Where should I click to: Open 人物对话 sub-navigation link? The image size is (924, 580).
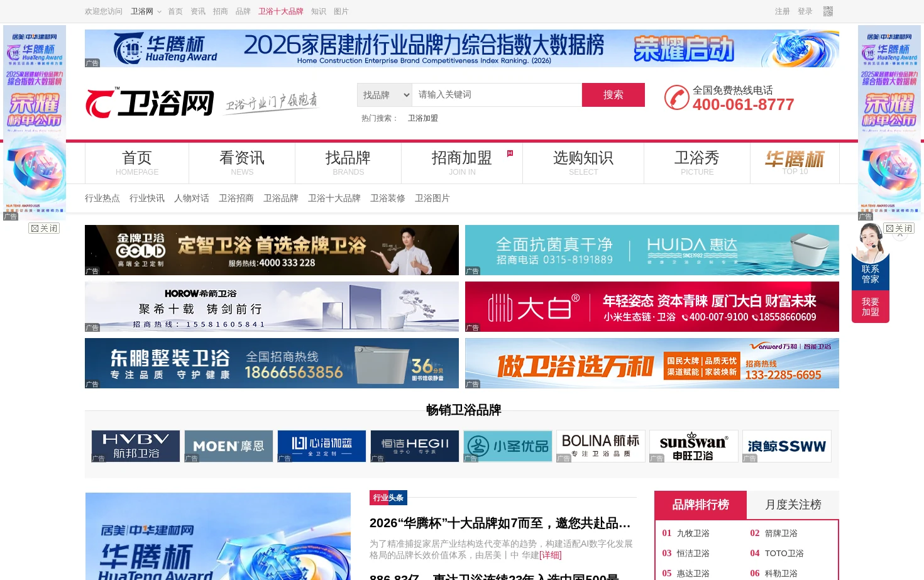pyautogui.click(x=192, y=198)
